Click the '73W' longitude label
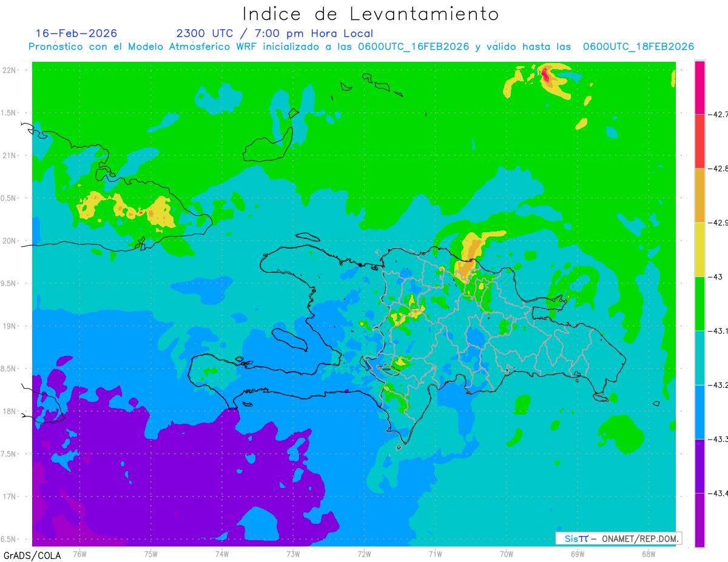 (293, 554)
